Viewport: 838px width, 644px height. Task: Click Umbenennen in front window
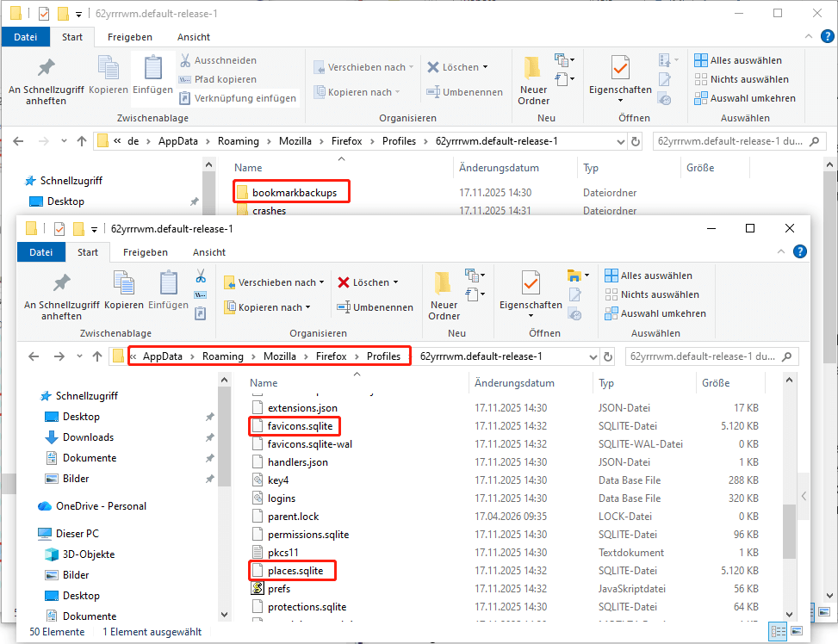point(376,307)
